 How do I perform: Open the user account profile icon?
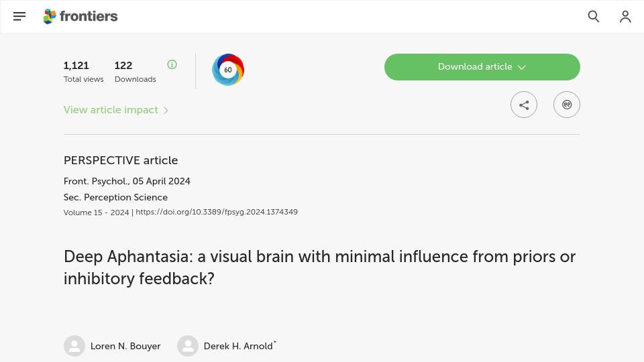(x=625, y=16)
